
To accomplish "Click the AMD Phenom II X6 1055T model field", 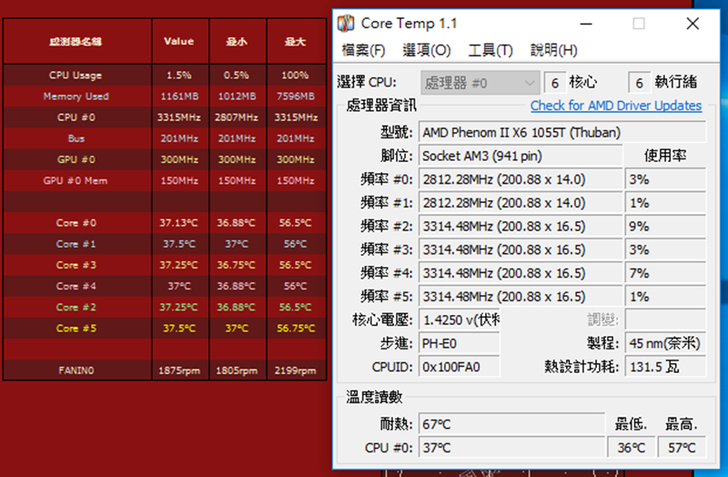I will tap(562, 133).
